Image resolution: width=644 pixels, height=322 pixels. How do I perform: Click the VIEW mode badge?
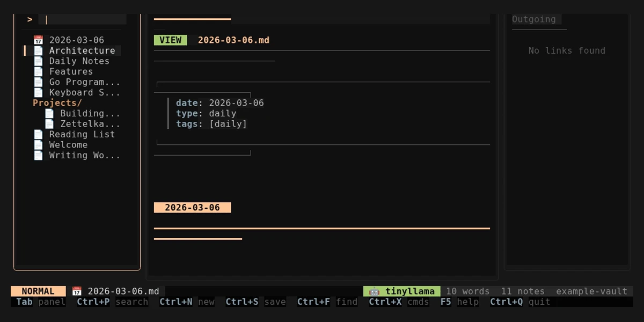(x=170, y=40)
